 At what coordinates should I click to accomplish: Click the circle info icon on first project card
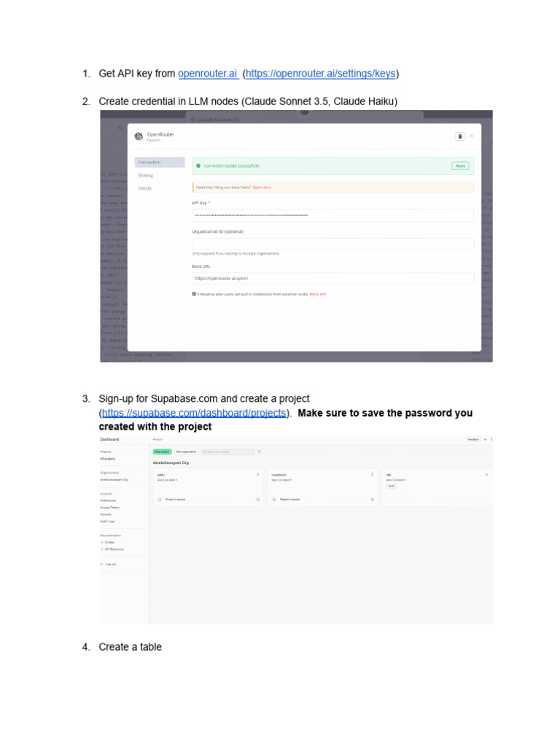[259, 500]
